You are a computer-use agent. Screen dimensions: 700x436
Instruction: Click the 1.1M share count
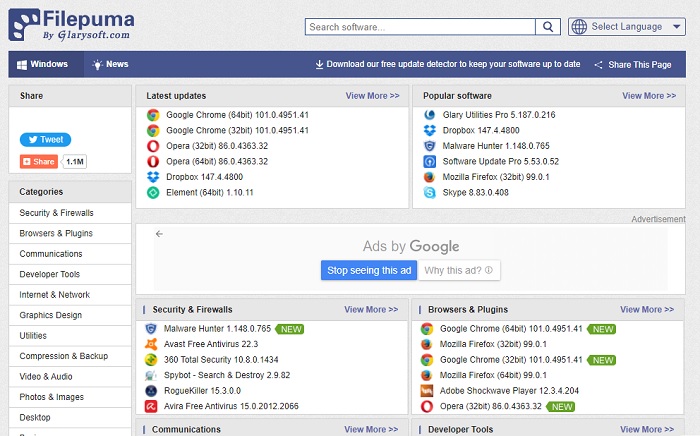click(x=75, y=162)
